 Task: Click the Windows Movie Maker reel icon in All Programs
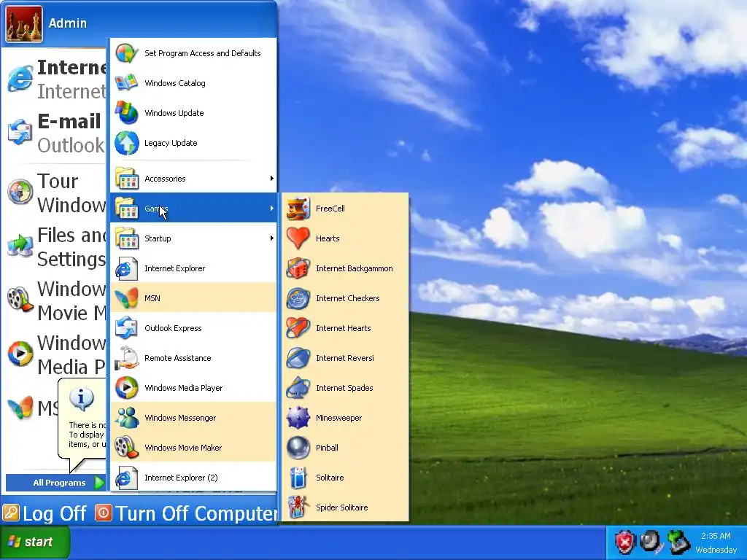(127, 448)
